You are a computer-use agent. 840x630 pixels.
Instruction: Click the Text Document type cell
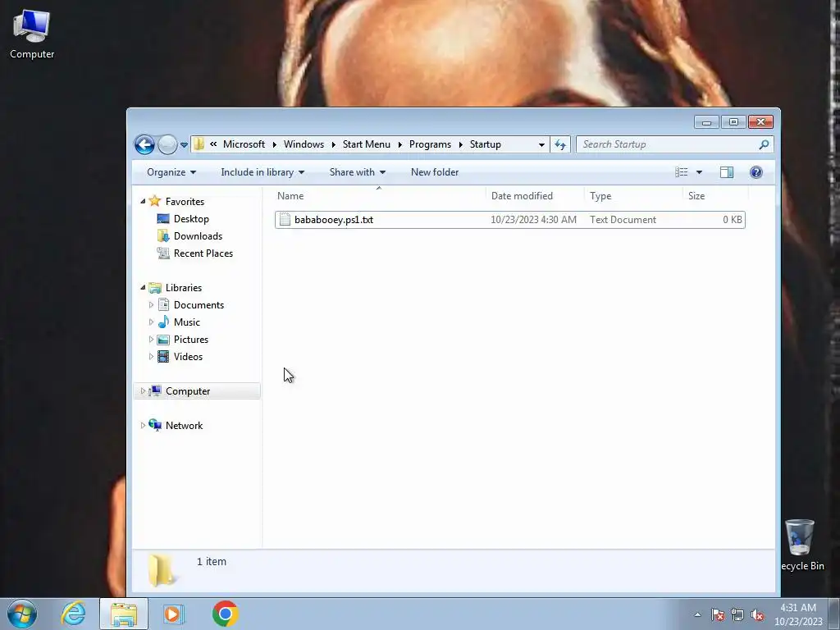623,220
